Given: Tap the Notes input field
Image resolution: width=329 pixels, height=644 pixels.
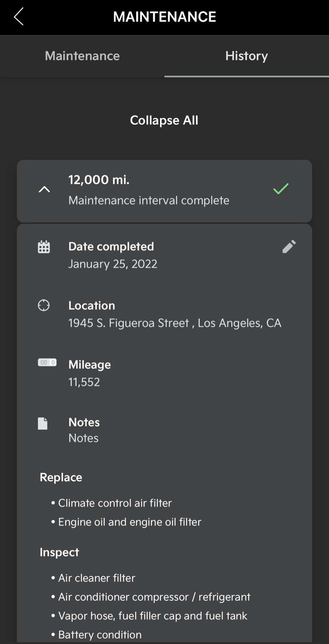Looking at the screenshot, I should [84, 438].
